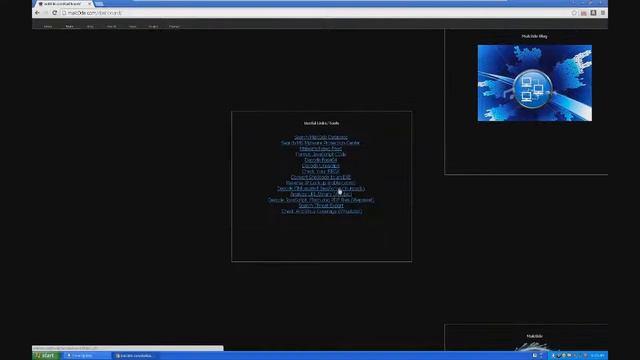Open the Format JavaScript Code link
Viewport: 640px width, 360px height.
(x=321, y=154)
